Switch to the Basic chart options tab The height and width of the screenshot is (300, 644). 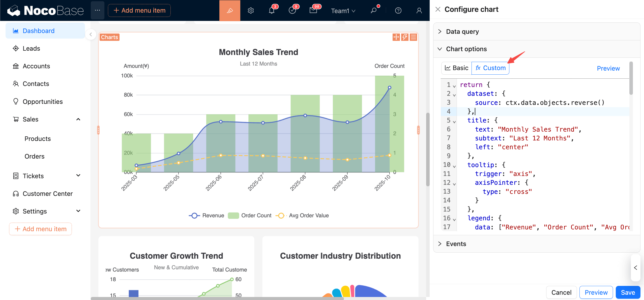click(x=457, y=68)
